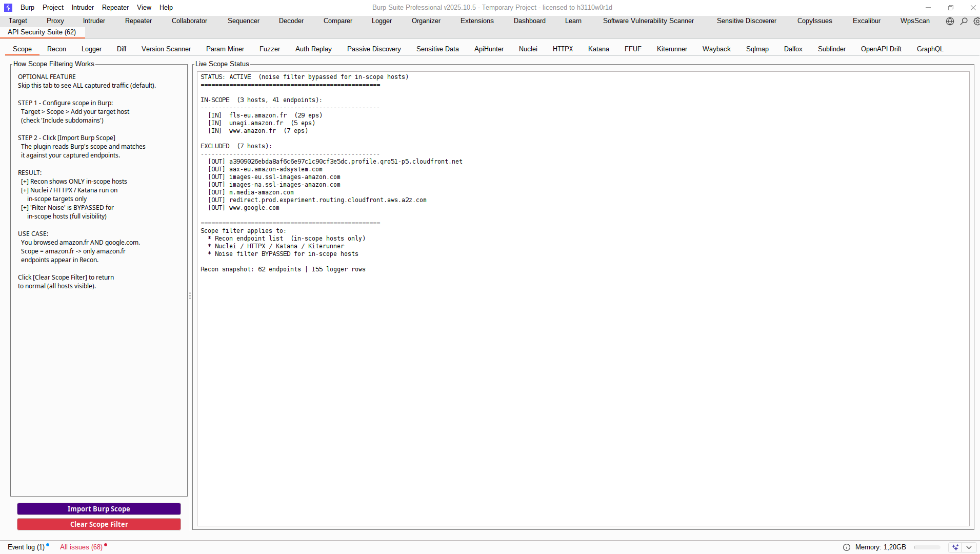Select the FFUF sub-tab

point(633,49)
